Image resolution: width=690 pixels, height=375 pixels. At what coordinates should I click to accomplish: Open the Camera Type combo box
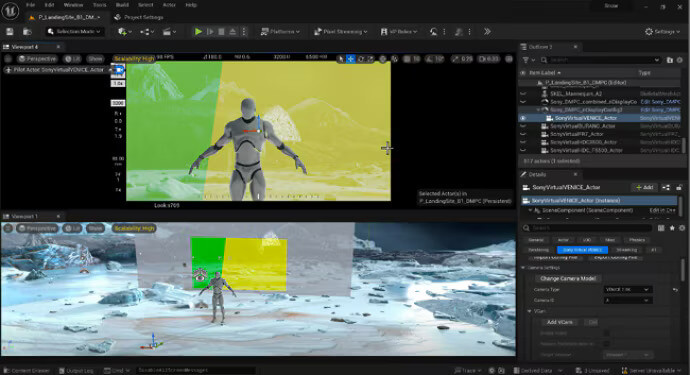tap(628, 290)
